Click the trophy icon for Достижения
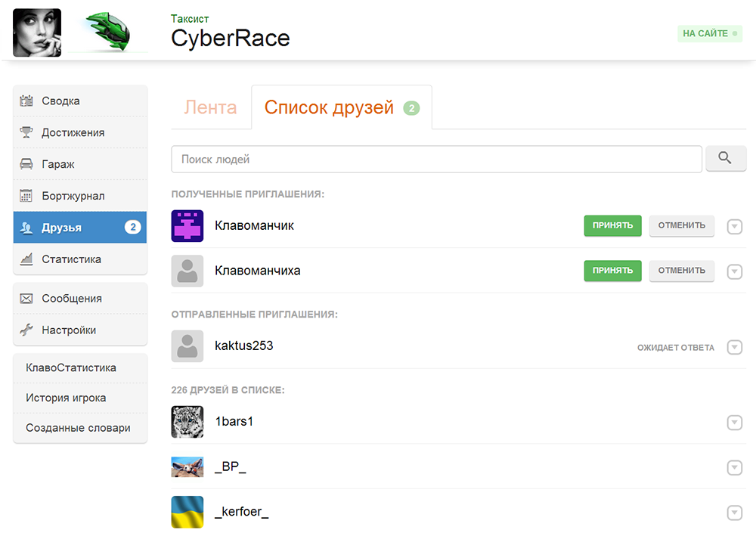756x533 pixels. click(x=26, y=133)
